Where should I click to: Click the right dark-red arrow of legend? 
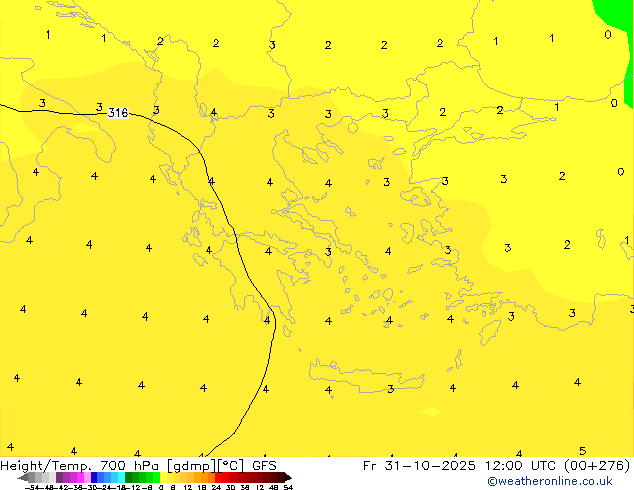(288, 477)
